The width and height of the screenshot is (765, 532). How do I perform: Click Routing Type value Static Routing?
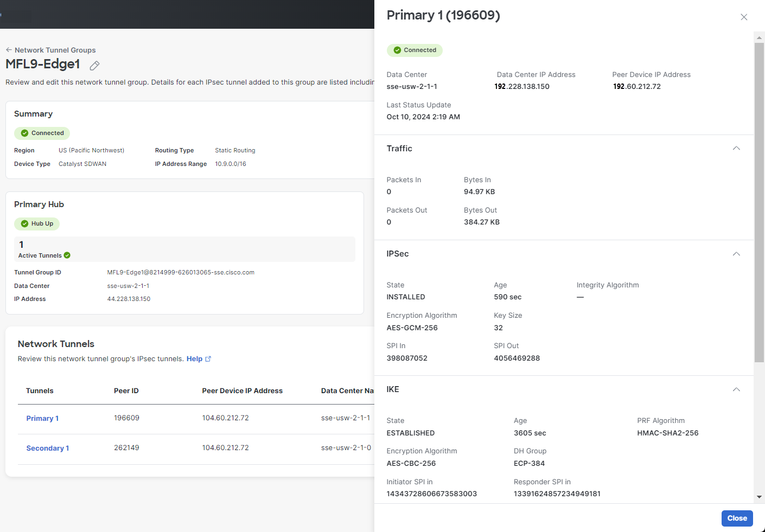(235, 150)
